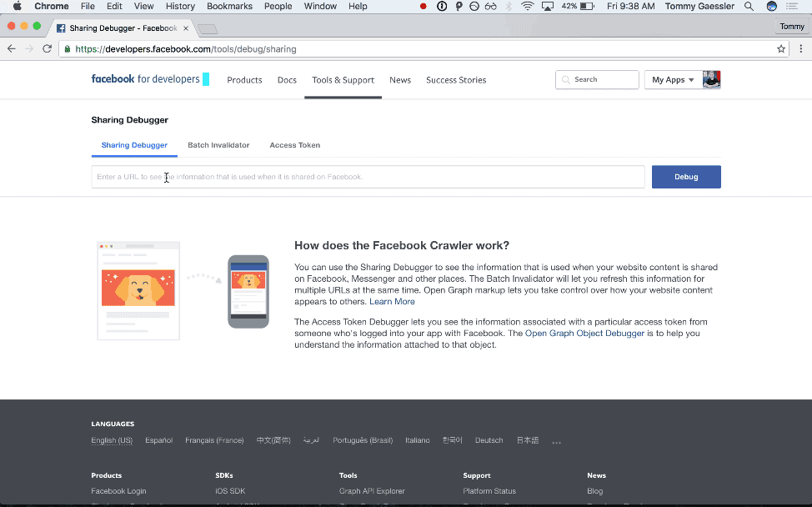Open iOS SDK footer link
The height and width of the screenshot is (507, 812).
(230, 491)
